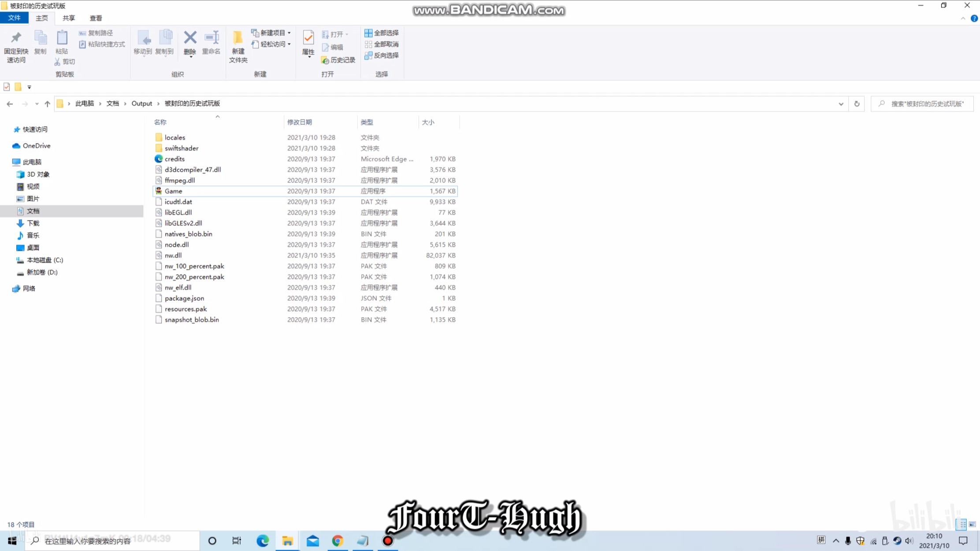980x551 pixels.
Task: Open the New item dropdown
Action: click(x=271, y=33)
